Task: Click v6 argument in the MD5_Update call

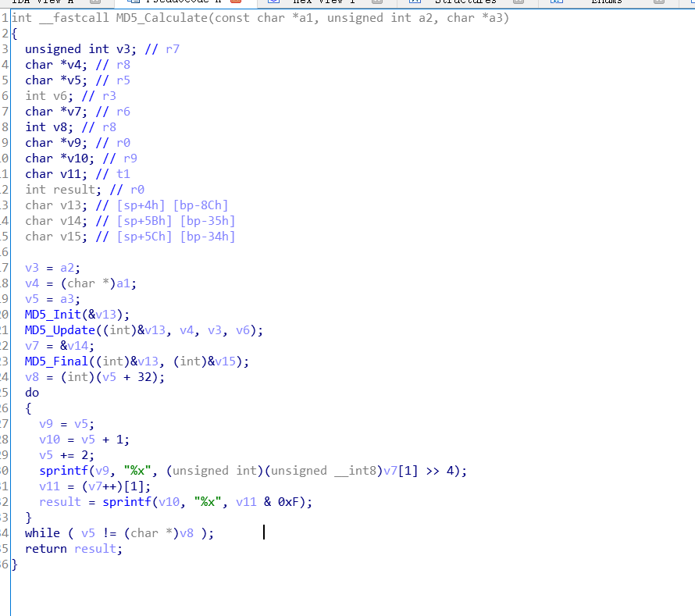Action: [243, 330]
